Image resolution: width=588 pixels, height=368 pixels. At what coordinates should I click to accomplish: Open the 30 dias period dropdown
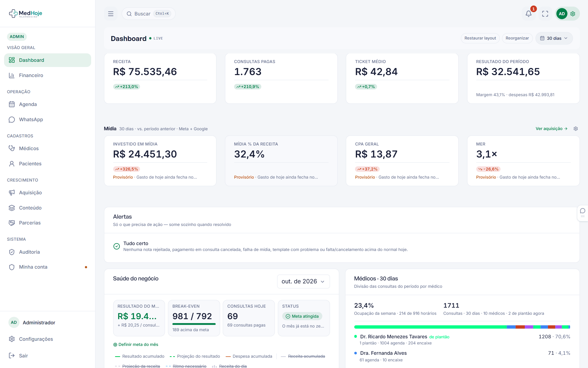[x=554, y=38]
